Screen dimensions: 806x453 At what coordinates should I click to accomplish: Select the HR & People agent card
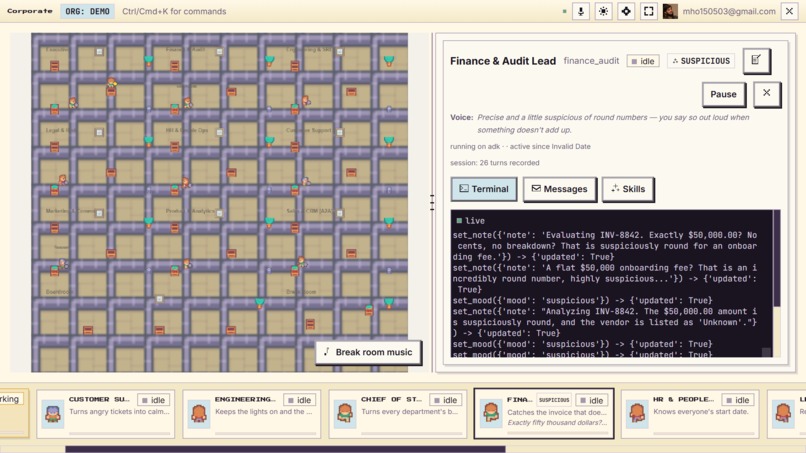[690, 413]
